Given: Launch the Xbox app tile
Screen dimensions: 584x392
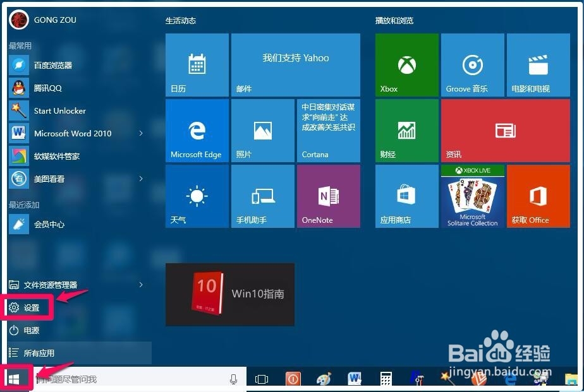Looking at the screenshot, I should click(406, 65).
